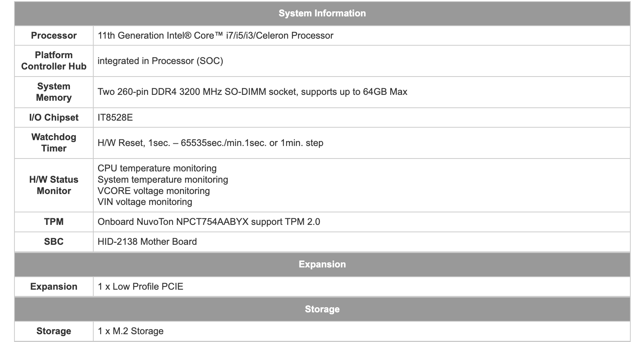Click the HID-2138 Mother Board value
Viewport: 644px width, 342px height.
tap(147, 242)
